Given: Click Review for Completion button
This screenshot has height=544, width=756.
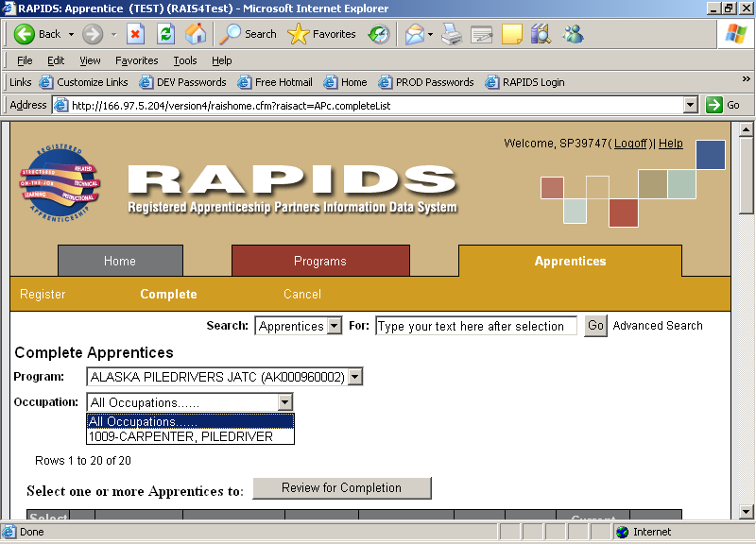Looking at the screenshot, I should pos(342,488).
